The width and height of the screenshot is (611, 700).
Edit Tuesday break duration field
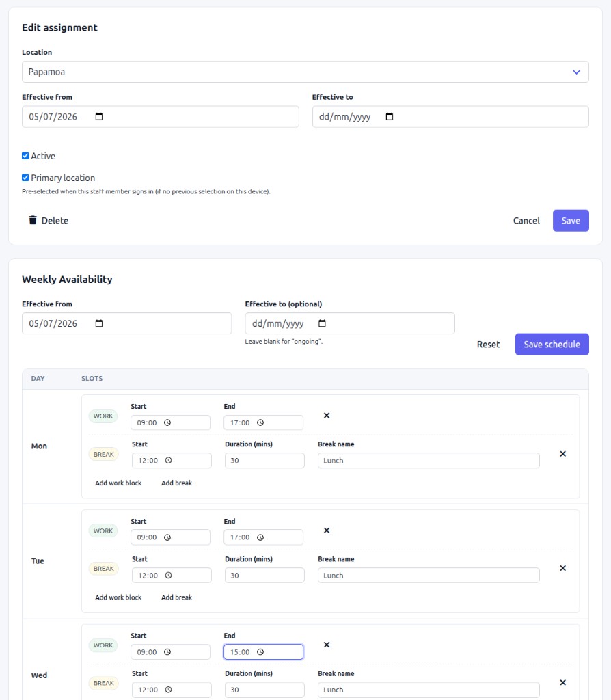coord(264,575)
